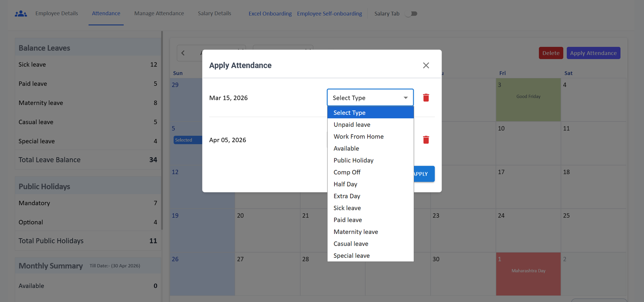Close the Apply Attendance dialog
Viewport: 644px width, 302px height.
tap(426, 65)
